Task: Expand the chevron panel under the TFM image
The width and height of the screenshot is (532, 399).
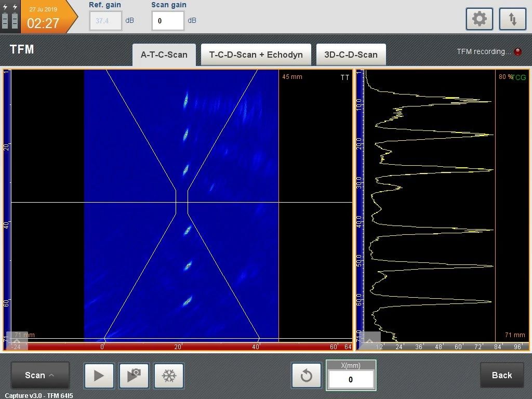Action: [x=16, y=340]
